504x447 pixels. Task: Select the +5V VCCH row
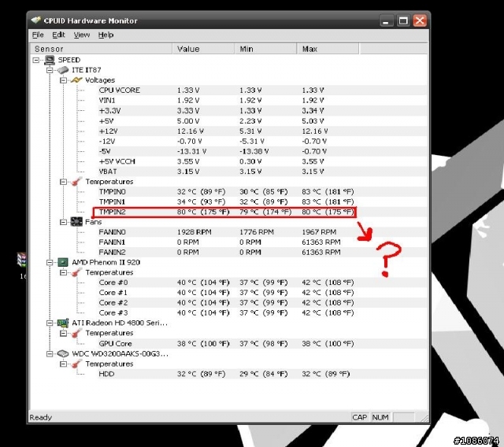(262, 161)
